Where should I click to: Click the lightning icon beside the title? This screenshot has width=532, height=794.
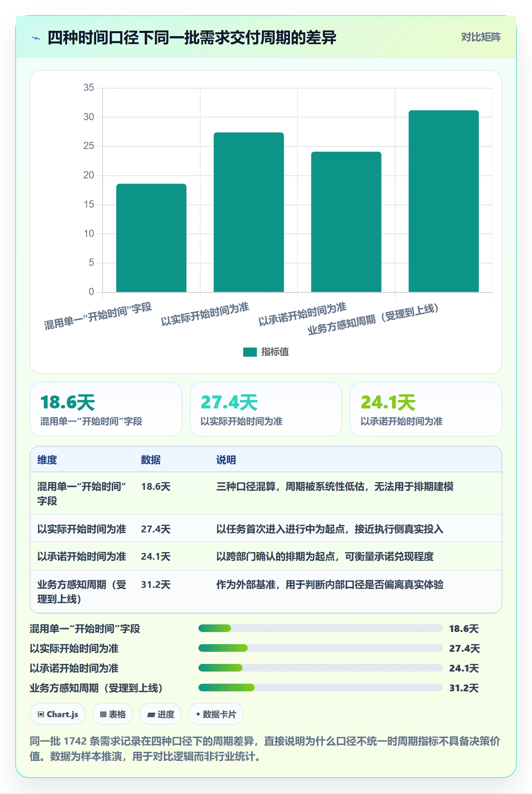36,38
